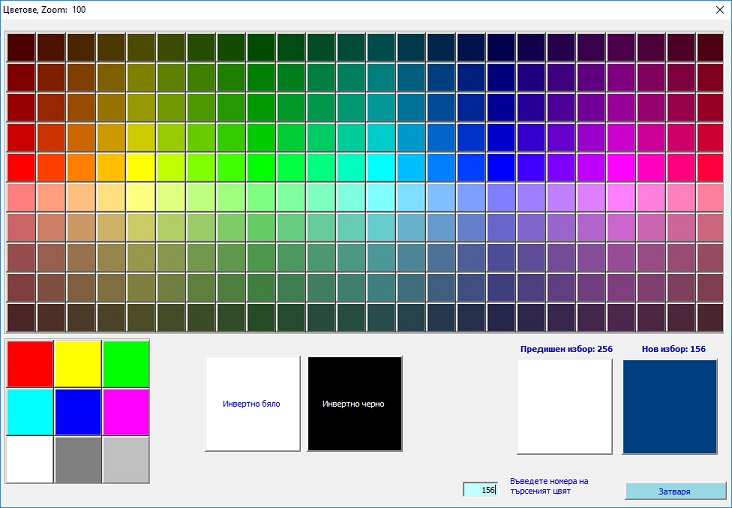Close the 'Цветове' window with the X
The height and width of the screenshot is (508, 732).
(x=719, y=9)
